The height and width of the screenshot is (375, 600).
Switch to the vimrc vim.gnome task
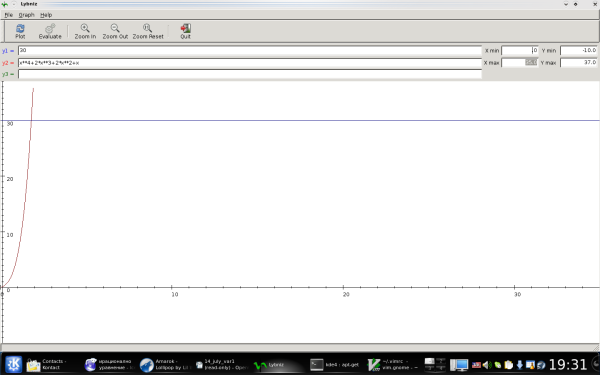(x=393, y=364)
